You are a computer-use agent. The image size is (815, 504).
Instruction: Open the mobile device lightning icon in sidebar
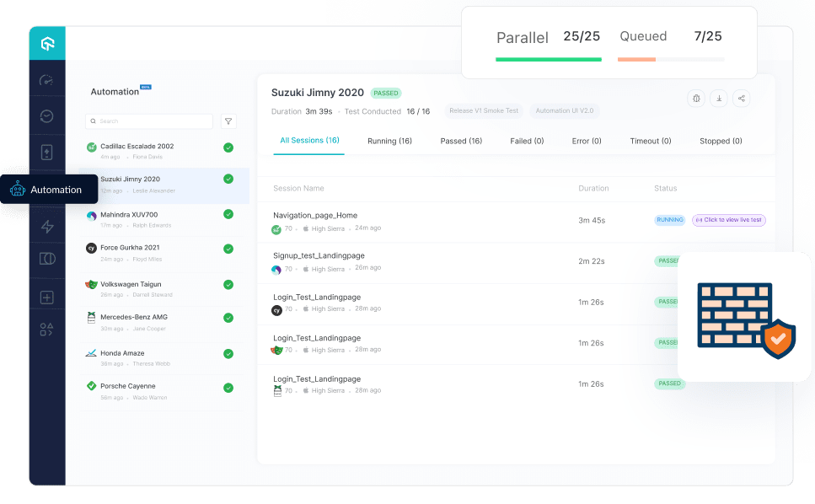(x=47, y=153)
